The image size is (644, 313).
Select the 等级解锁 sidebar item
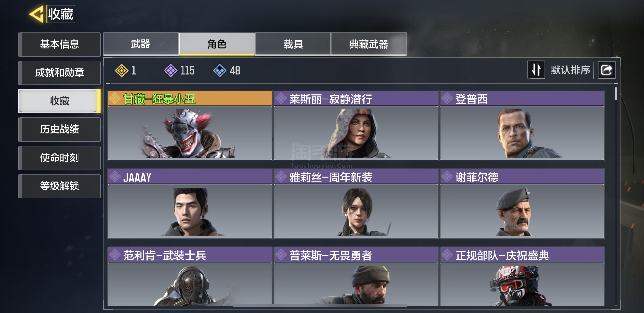tap(60, 186)
